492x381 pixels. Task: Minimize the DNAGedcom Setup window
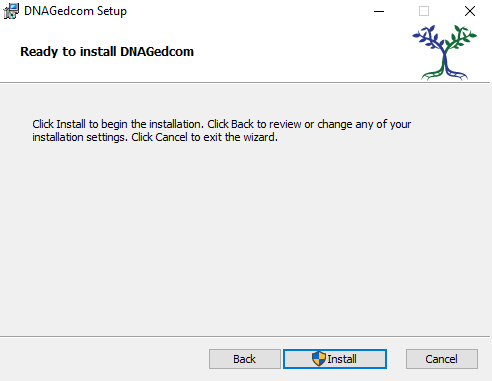379,11
